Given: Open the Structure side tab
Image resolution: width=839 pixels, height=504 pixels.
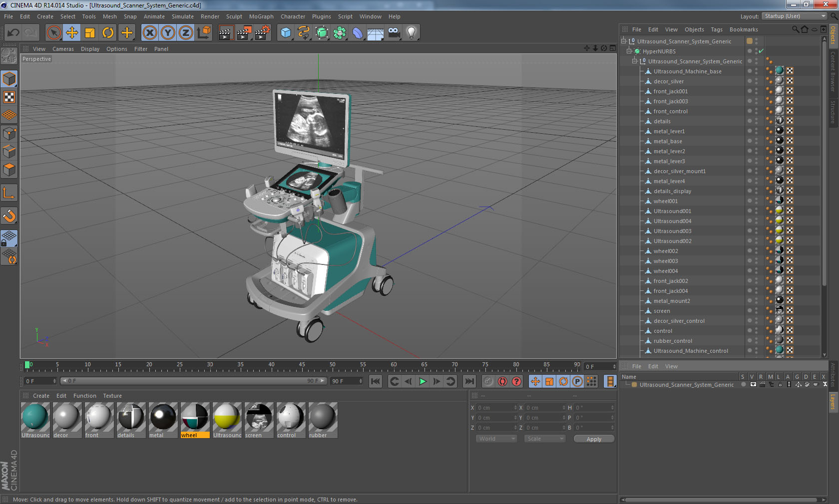Looking at the screenshot, I should (x=833, y=112).
